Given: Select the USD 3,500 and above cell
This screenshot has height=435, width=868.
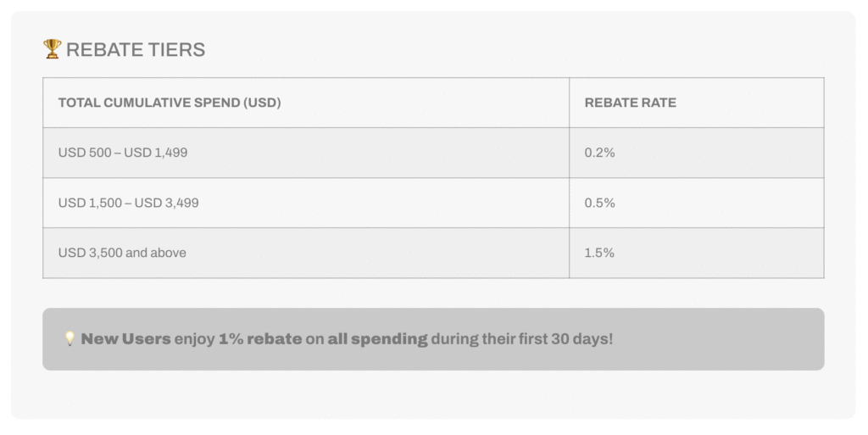Looking at the screenshot, I should 306,253.
